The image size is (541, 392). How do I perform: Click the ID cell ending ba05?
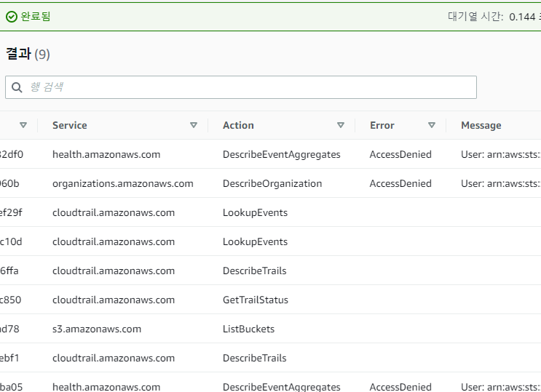12,387
